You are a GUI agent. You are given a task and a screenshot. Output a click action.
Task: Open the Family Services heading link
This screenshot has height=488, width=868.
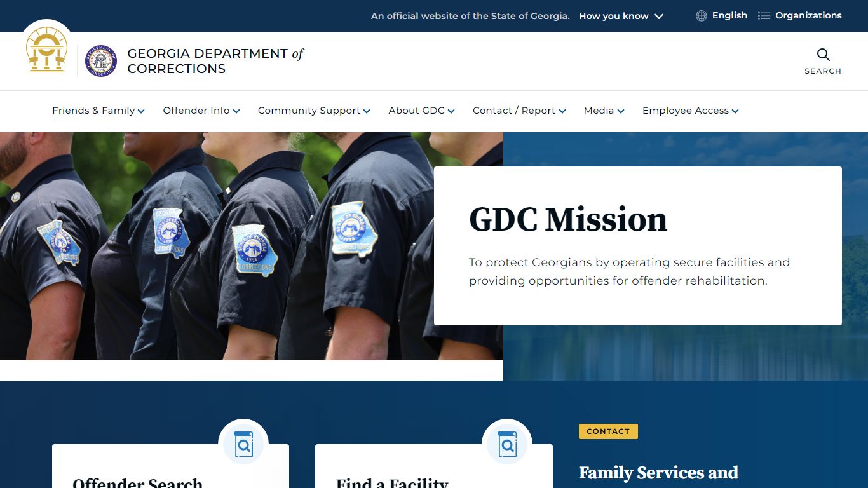(x=658, y=473)
